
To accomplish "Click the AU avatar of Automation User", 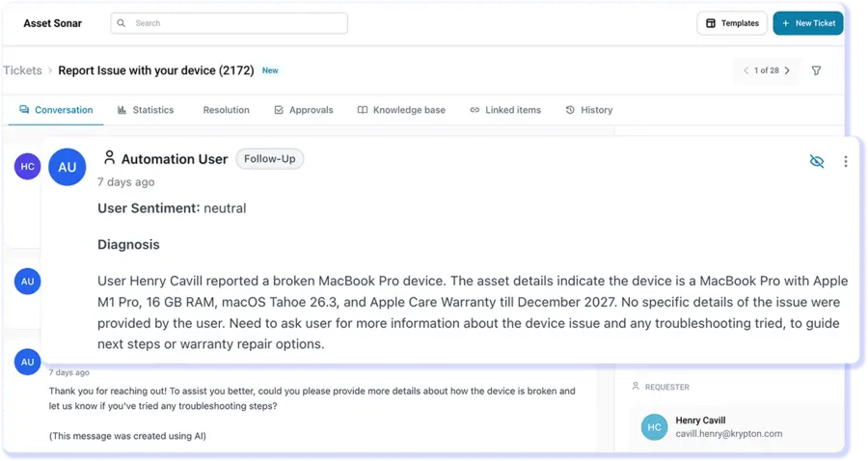I will point(68,167).
